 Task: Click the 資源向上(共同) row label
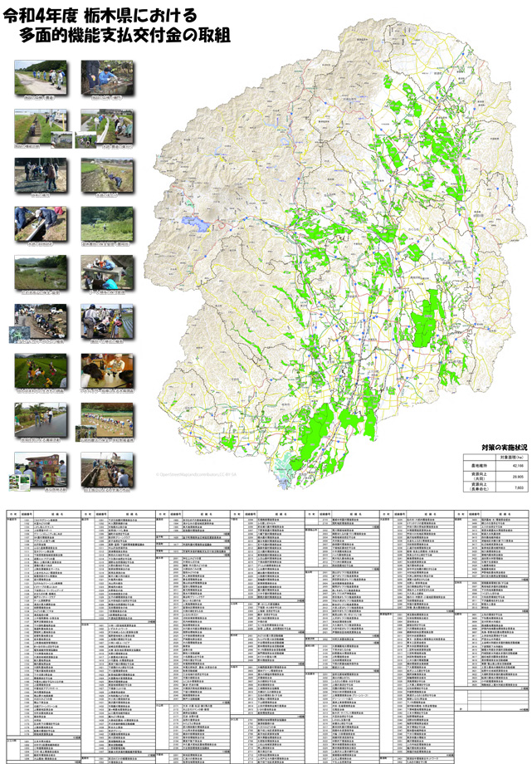pyautogui.click(x=479, y=477)
